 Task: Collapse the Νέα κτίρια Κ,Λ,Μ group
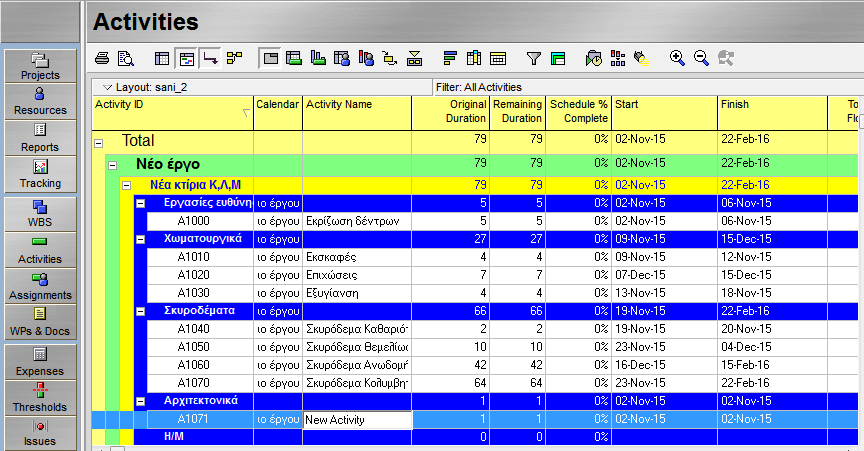(x=126, y=185)
